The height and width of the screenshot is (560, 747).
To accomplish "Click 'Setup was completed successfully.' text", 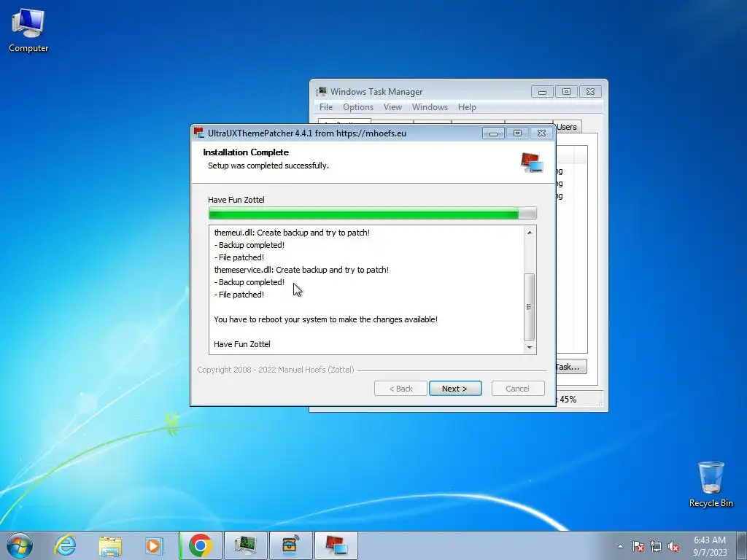I will [268, 166].
